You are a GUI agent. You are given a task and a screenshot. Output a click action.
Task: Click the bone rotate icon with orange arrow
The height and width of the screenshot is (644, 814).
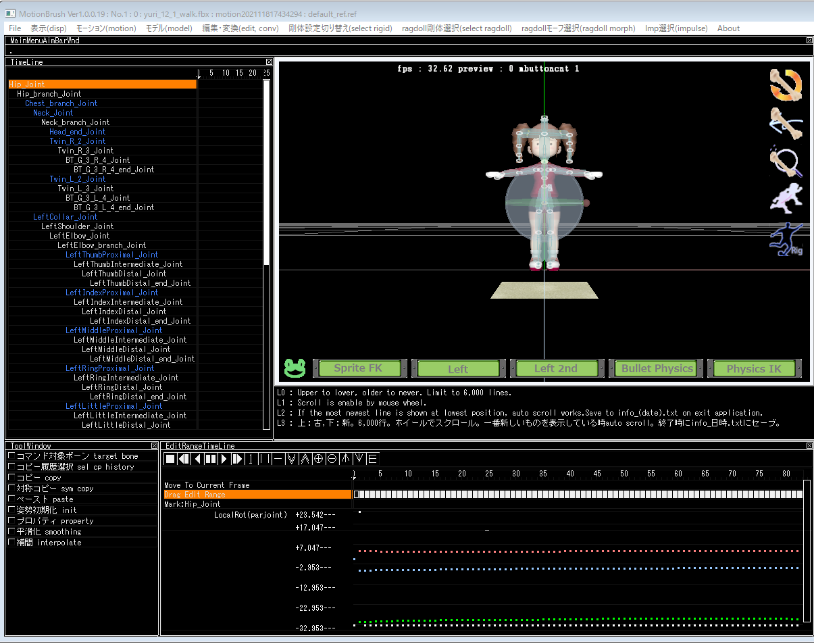point(786,84)
